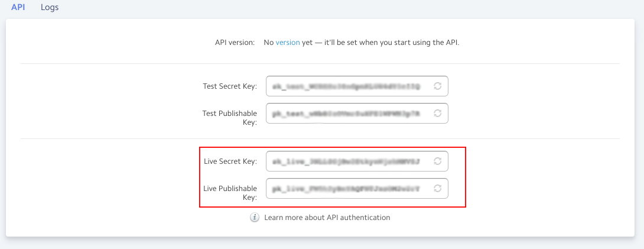Viewport: 644px width, 249px height.
Task: Roll the Test Secret Key refresh icon
Action: pyautogui.click(x=438, y=86)
